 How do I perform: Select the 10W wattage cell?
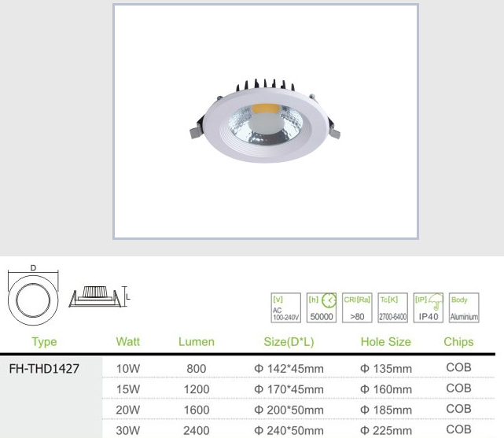128,369
